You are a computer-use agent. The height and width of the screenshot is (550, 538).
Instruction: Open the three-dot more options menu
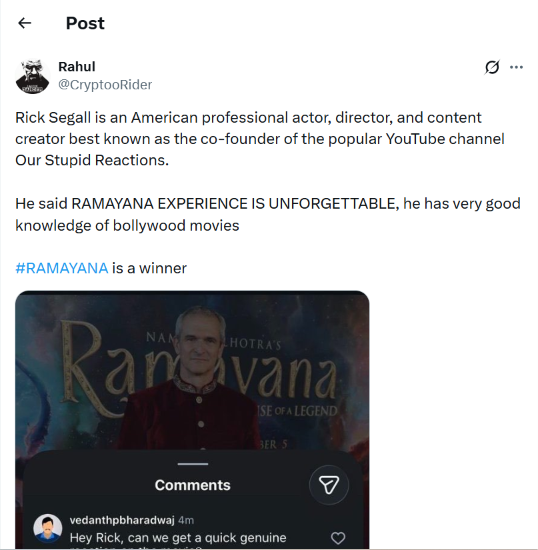pyautogui.click(x=516, y=67)
